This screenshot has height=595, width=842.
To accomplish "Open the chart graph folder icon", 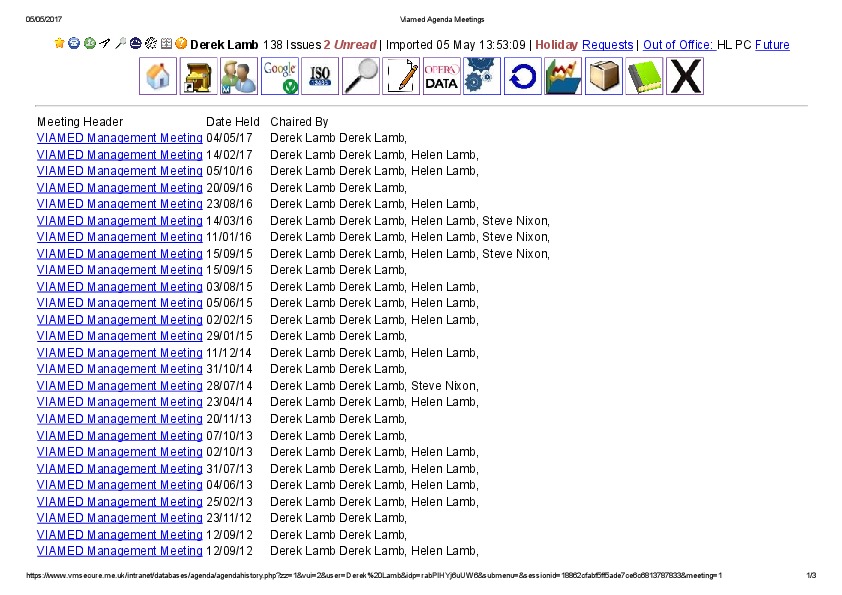I will [x=563, y=76].
